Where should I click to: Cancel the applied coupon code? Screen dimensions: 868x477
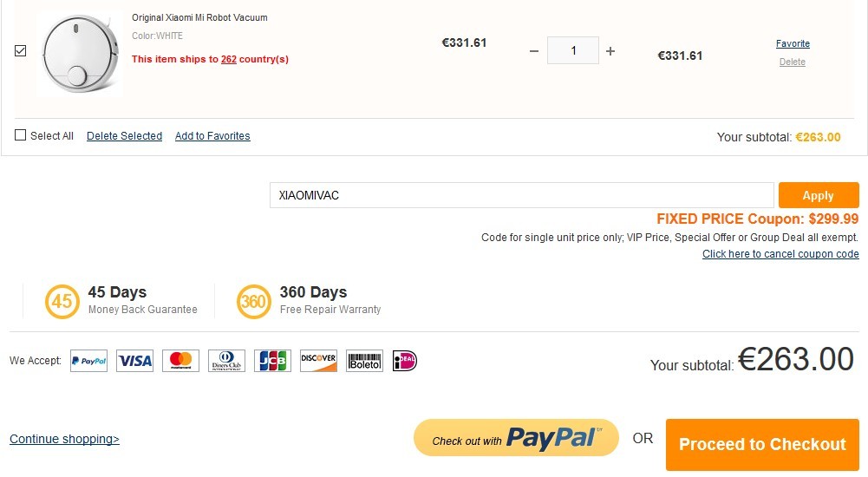[x=780, y=254]
